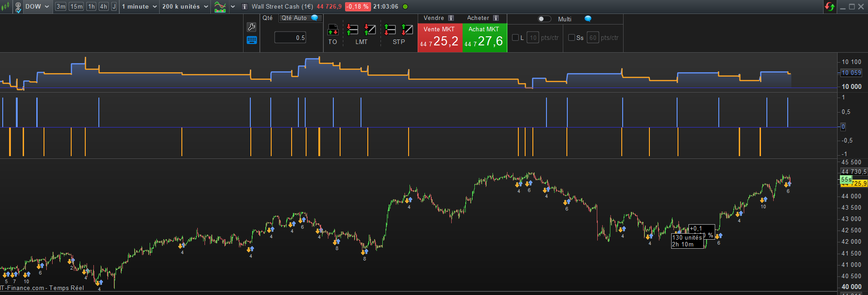Close the trading window
This screenshot has width=868, height=295.
pyautogui.click(x=861, y=7)
